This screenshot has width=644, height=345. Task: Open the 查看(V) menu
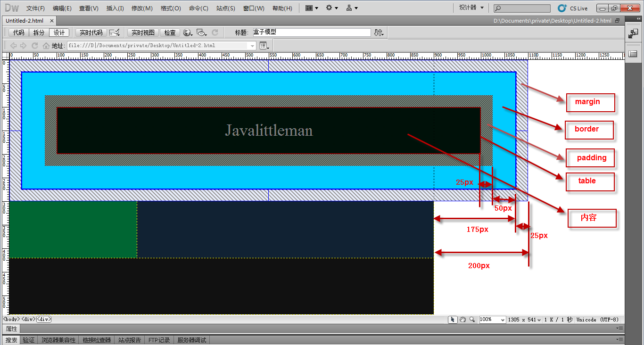tap(89, 8)
